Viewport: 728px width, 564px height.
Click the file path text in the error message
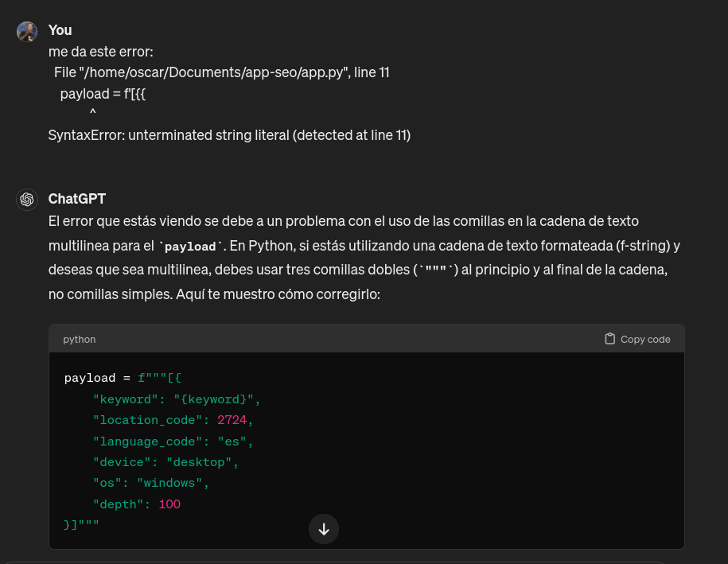point(221,72)
